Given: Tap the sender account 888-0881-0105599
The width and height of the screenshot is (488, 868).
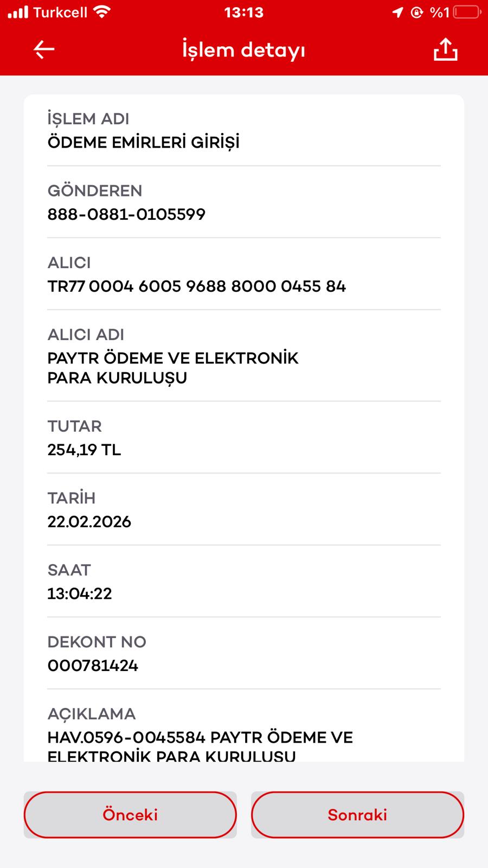Looking at the screenshot, I should point(126,214).
